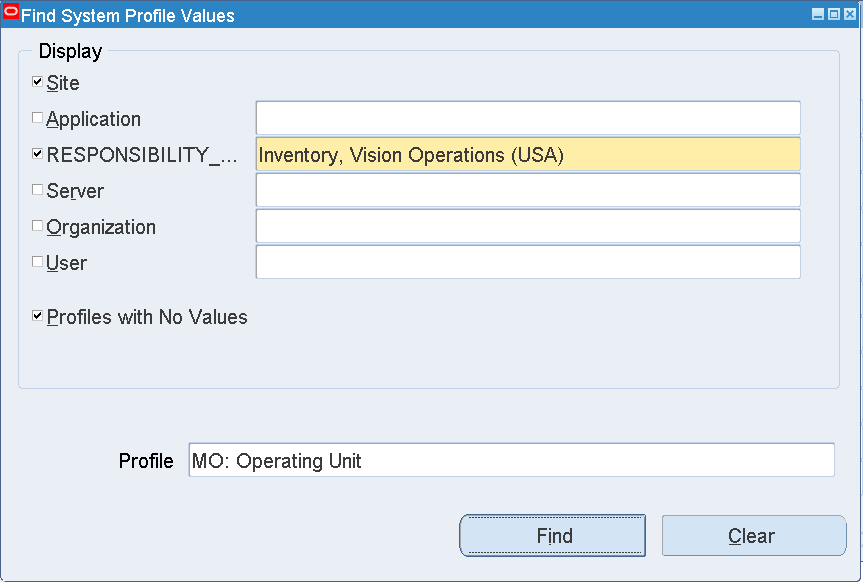Place cursor in the User field
The width and height of the screenshot is (863, 582).
528,262
